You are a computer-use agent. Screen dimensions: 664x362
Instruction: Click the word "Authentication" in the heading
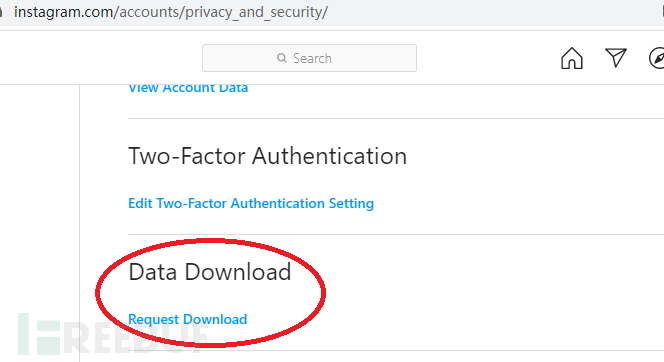coord(329,156)
